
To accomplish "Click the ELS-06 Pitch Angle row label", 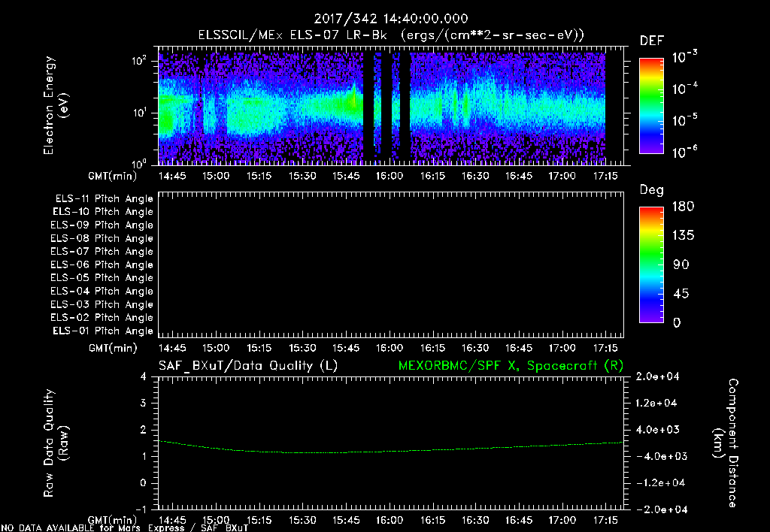I will pyautogui.click(x=102, y=265).
